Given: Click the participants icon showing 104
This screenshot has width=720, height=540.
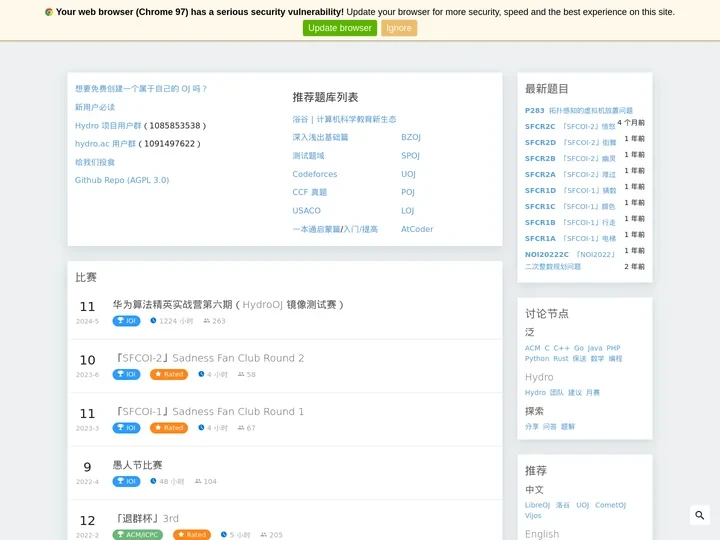Looking at the screenshot, I should pyautogui.click(x=198, y=481).
